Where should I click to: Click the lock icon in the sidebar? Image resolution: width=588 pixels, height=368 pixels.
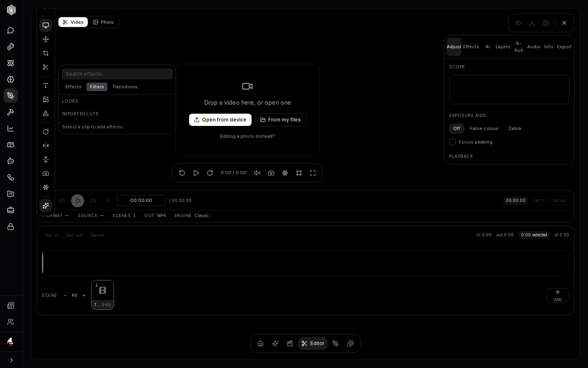pos(11,227)
